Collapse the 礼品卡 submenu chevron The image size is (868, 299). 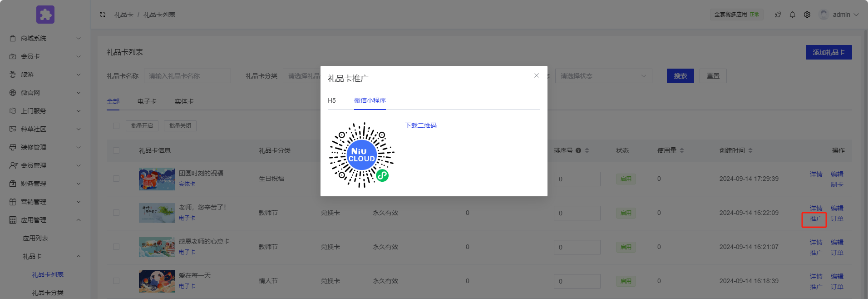[x=79, y=256]
